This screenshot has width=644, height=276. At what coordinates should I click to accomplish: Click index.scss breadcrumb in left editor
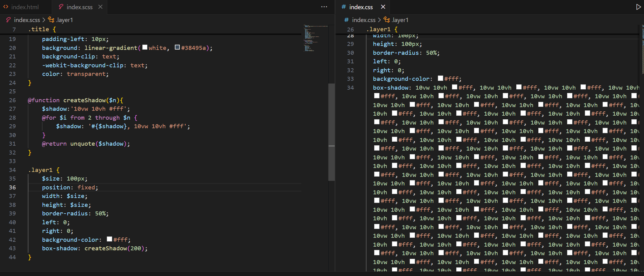[x=27, y=20]
